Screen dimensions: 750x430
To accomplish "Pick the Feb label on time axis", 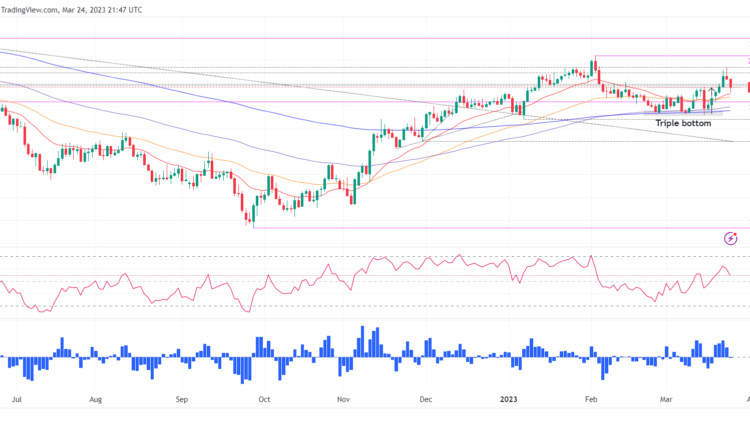I will tap(591, 398).
